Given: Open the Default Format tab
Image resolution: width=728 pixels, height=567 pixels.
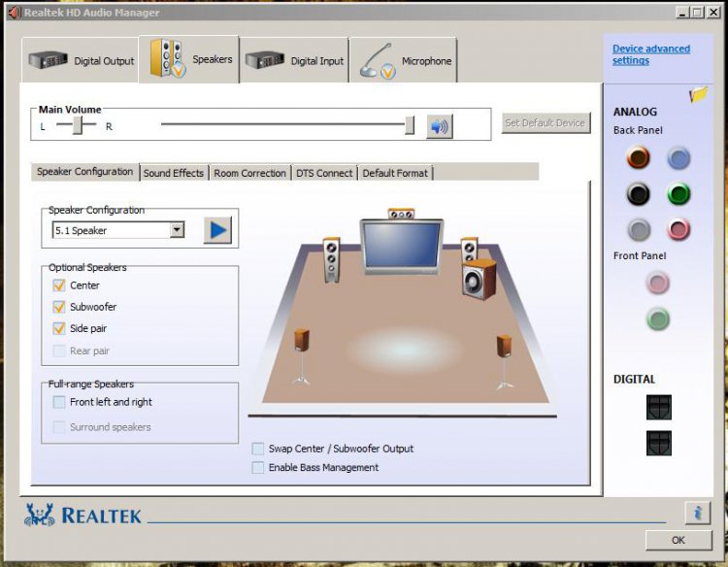Looking at the screenshot, I should [395, 173].
